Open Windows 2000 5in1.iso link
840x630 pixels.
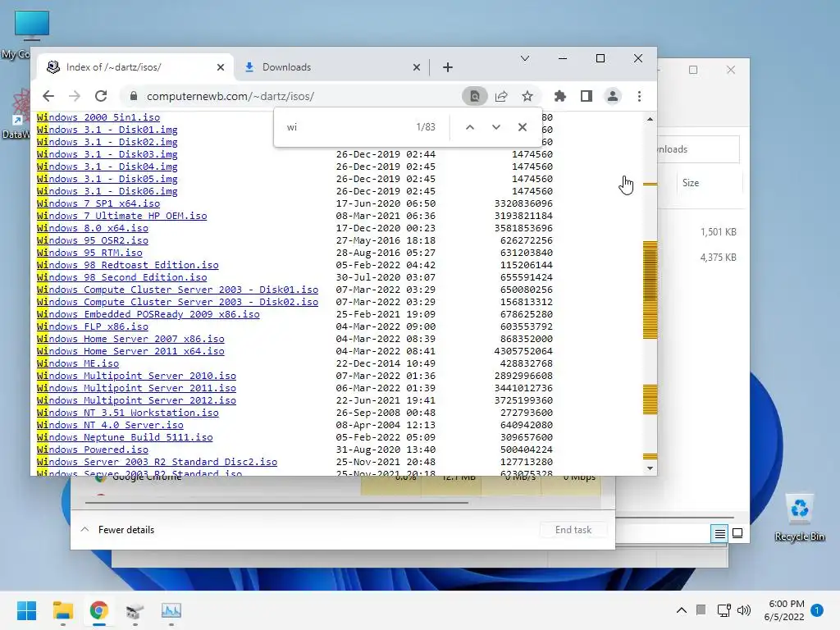click(98, 116)
